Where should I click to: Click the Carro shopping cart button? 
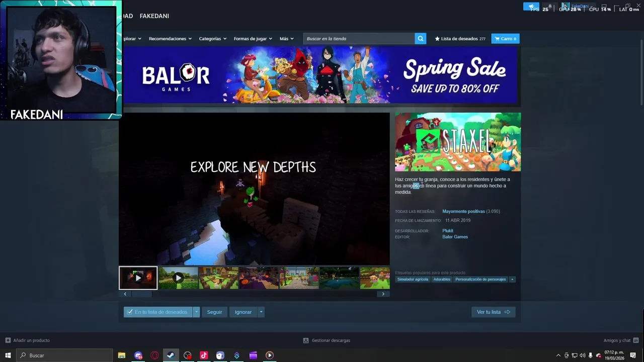click(x=505, y=39)
